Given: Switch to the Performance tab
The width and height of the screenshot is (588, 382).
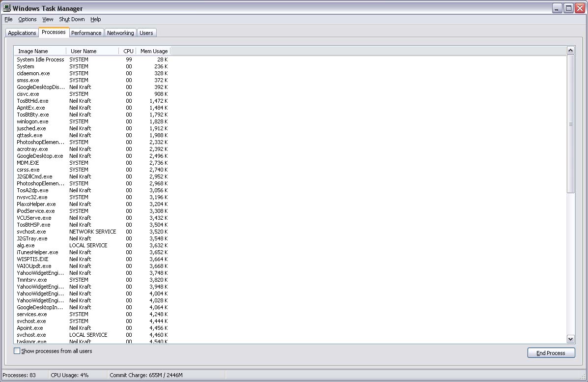Looking at the screenshot, I should click(x=86, y=33).
